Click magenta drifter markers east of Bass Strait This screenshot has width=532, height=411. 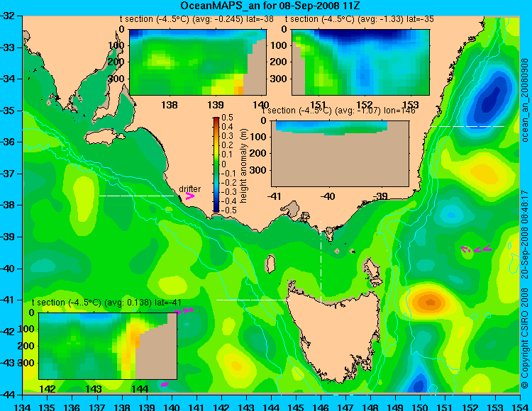(x=477, y=249)
